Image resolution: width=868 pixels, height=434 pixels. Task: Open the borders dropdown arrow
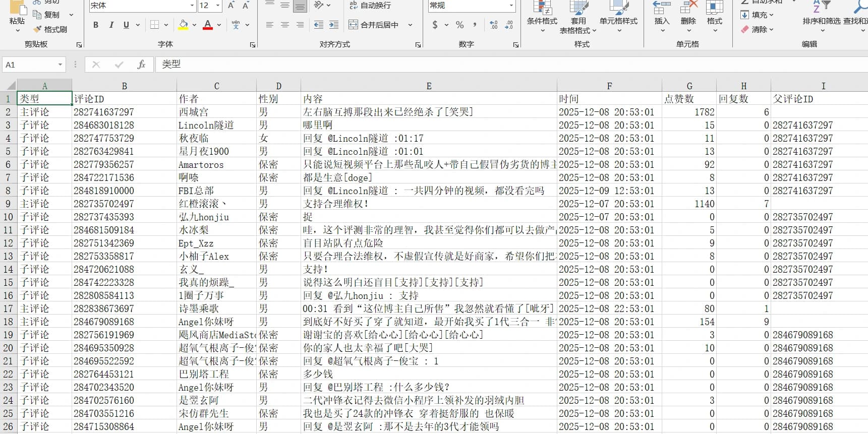tap(166, 25)
